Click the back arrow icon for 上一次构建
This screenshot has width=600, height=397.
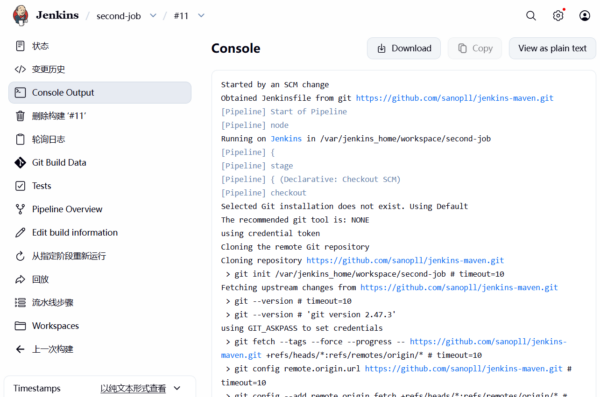click(20, 349)
